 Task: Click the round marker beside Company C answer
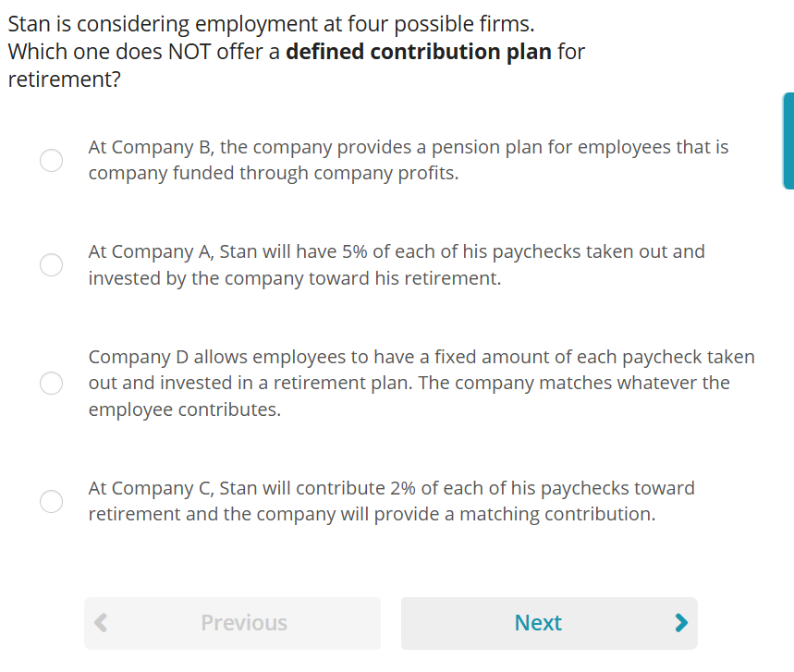51,501
